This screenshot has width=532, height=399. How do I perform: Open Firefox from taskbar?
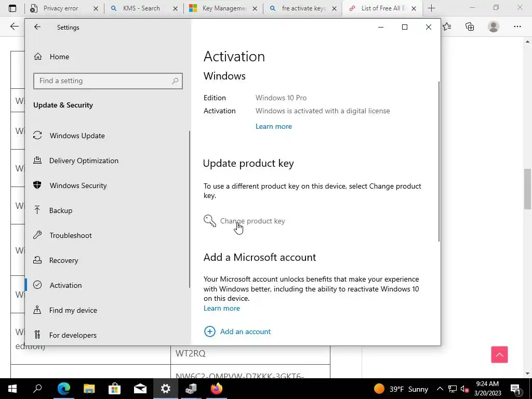click(217, 389)
